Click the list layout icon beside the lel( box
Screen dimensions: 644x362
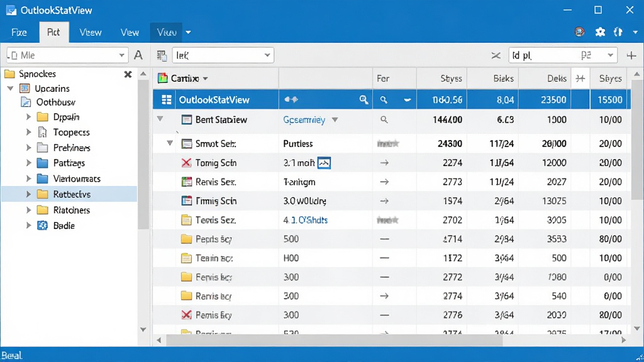click(x=162, y=55)
